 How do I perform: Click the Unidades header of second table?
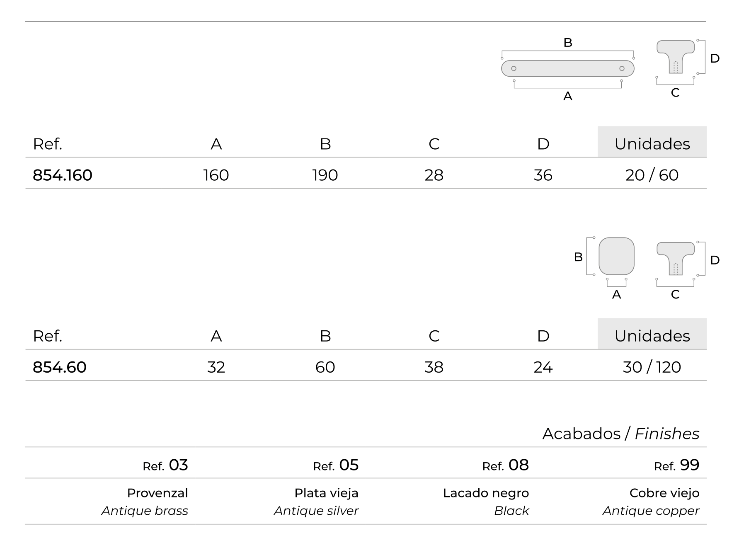[652, 334]
